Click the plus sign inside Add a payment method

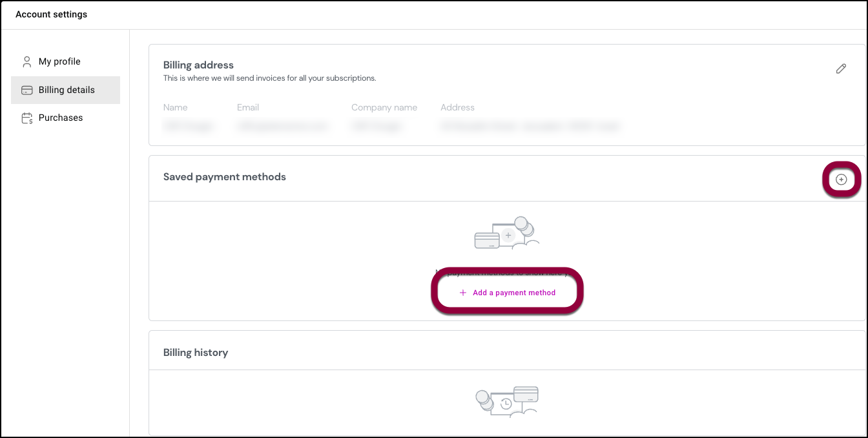click(462, 293)
